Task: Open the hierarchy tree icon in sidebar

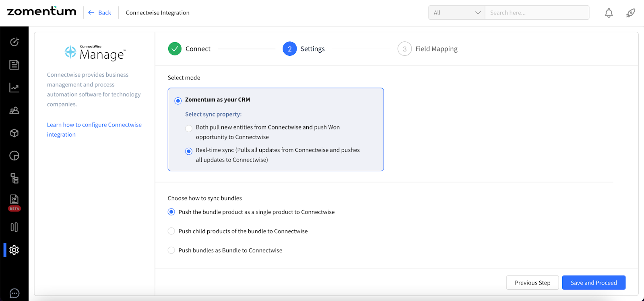Action: (14, 178)
